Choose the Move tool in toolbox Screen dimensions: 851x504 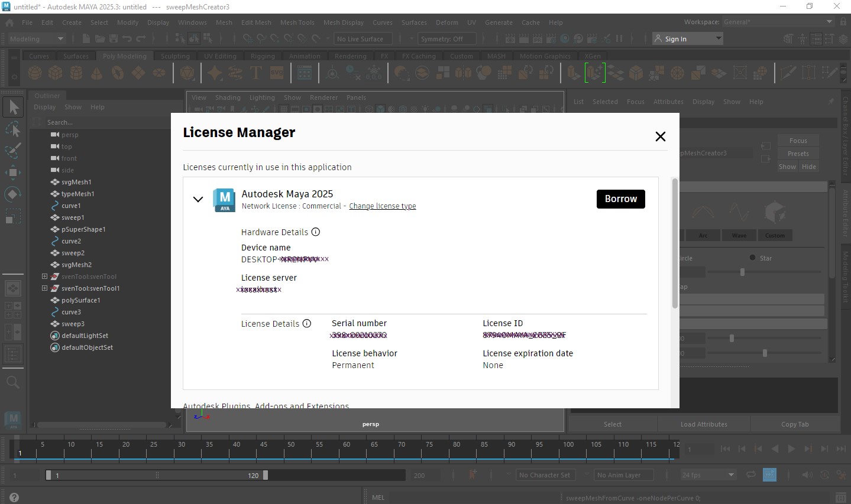(x=13, y=173)
